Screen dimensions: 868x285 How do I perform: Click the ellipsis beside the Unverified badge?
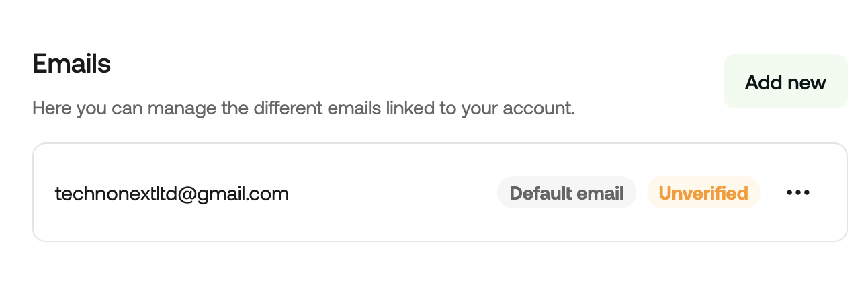[797, 193]
